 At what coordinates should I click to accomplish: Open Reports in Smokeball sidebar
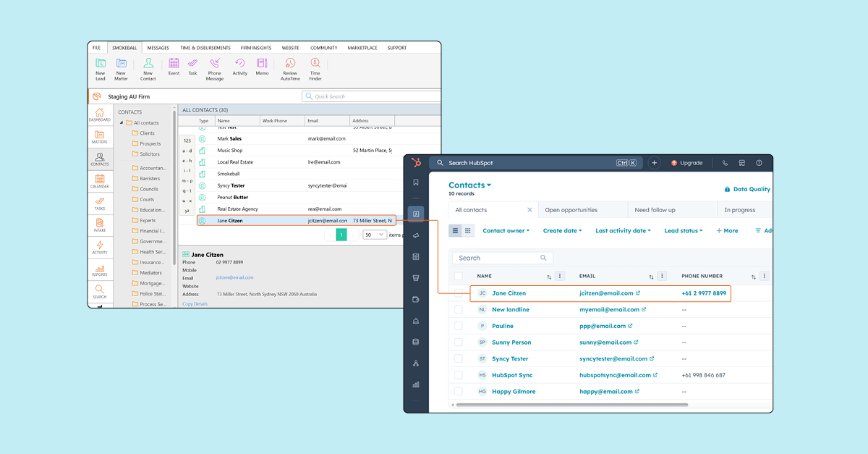coord(100,269)
